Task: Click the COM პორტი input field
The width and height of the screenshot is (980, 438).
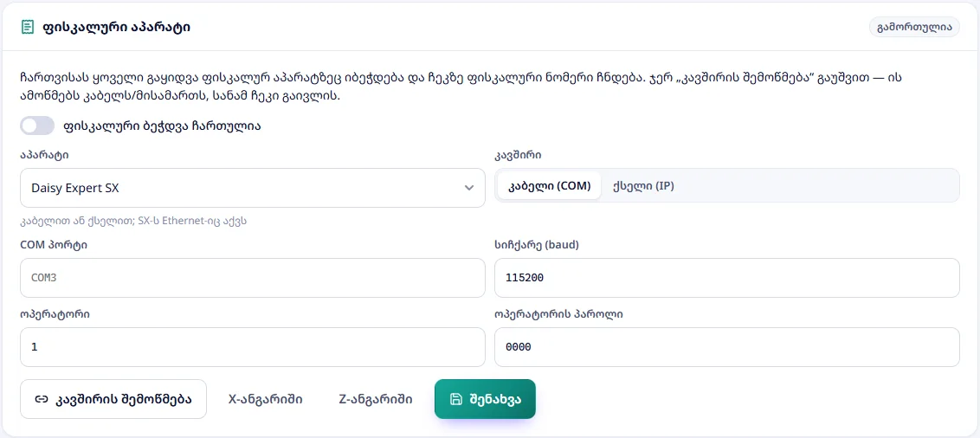Action: coord(253,278)
